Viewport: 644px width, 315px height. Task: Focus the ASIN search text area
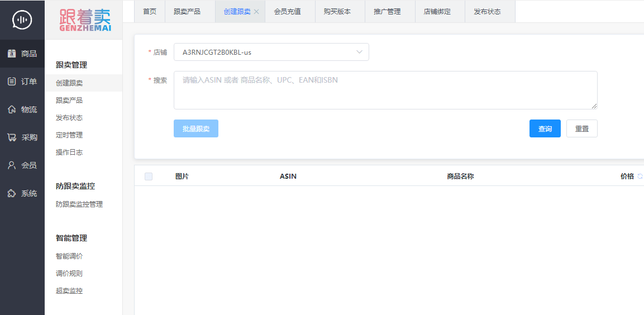pyautogui.click(x=385, y=90)
